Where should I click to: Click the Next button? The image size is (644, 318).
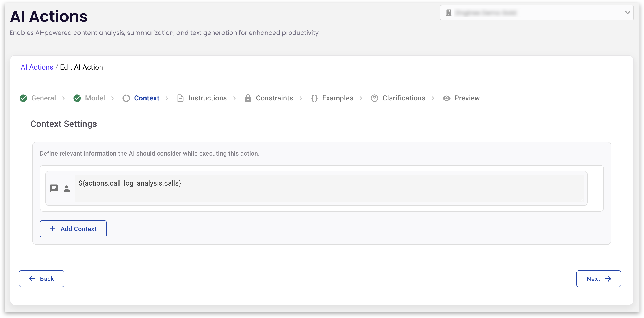598,279
